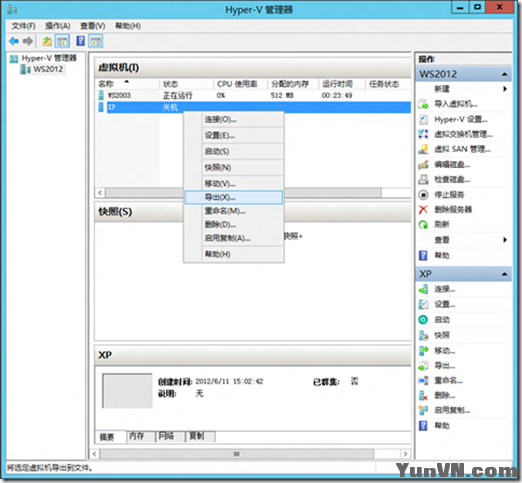Select WS2012 server in the left tree
The image size is (522, 483).
pyautogui.click(x=48, y=69)
